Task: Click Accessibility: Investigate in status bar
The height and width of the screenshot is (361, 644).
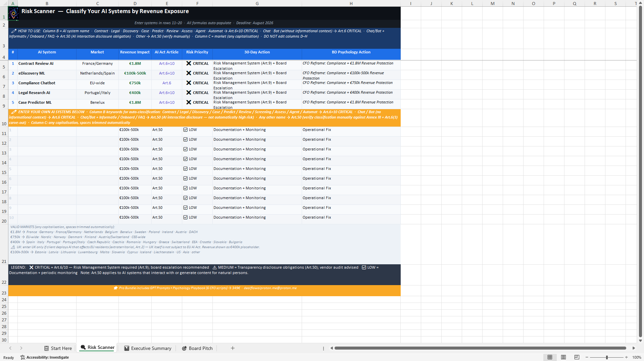Action: point(45,357)
